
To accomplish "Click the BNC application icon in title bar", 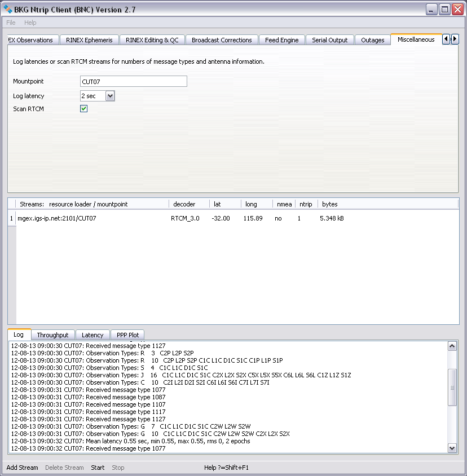I will point(8,10).
